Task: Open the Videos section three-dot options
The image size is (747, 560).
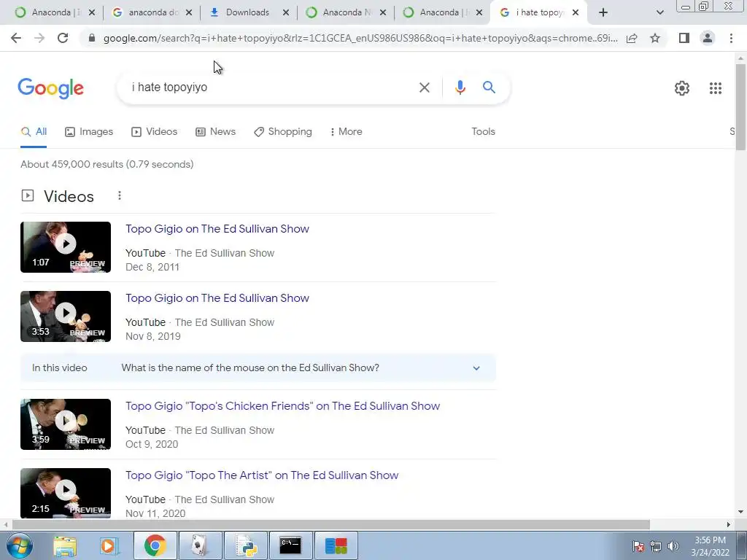Action: 120,195
